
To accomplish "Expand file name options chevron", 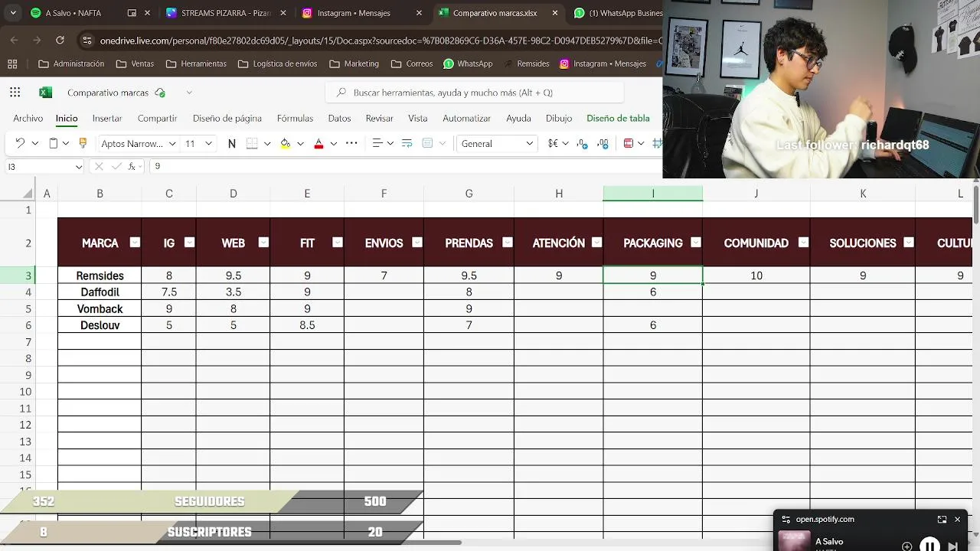I will click(189, 93).
